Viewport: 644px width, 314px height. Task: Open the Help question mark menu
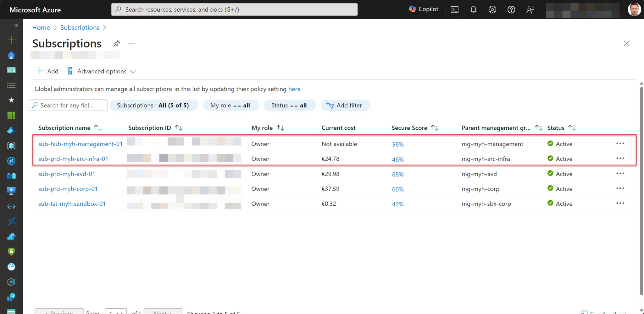click(x=511, y=9)
